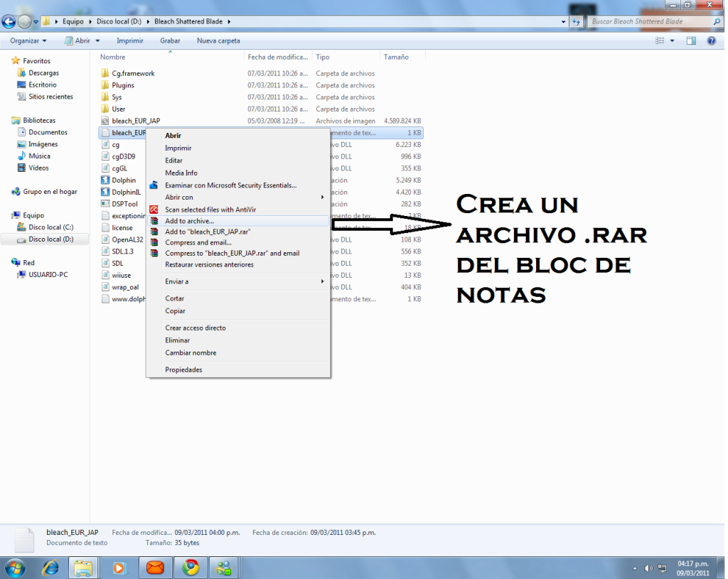This screenshot has height=579, width=728.
Task: Open Escritorio in the sidebar
Action: click(x=42, y=85)
